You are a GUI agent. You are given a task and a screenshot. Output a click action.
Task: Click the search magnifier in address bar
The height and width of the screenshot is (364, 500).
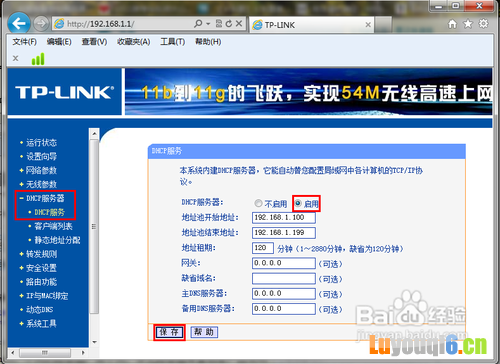198,23
